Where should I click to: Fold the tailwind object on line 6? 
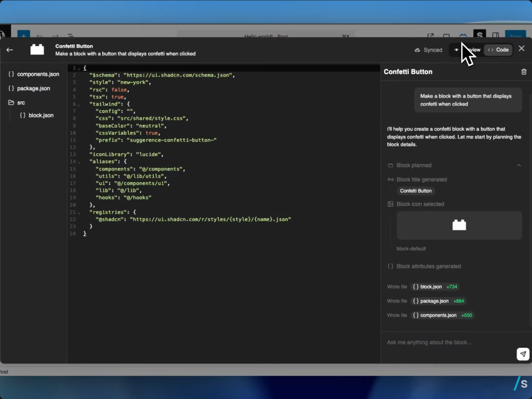(x=79, y=104)
